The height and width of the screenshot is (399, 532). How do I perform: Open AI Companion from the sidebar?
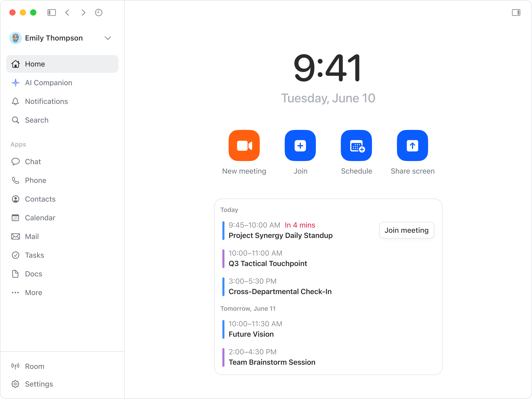coord(49,83)
